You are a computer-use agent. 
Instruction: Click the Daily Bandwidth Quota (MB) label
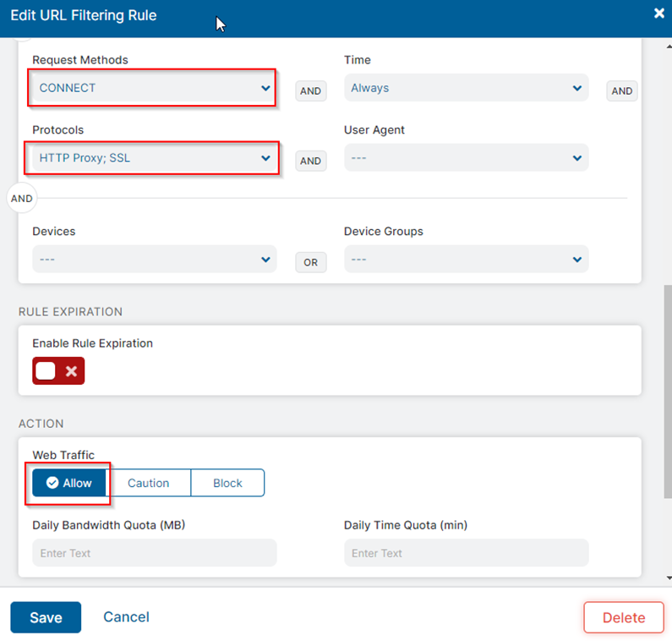tap(109, 525)
